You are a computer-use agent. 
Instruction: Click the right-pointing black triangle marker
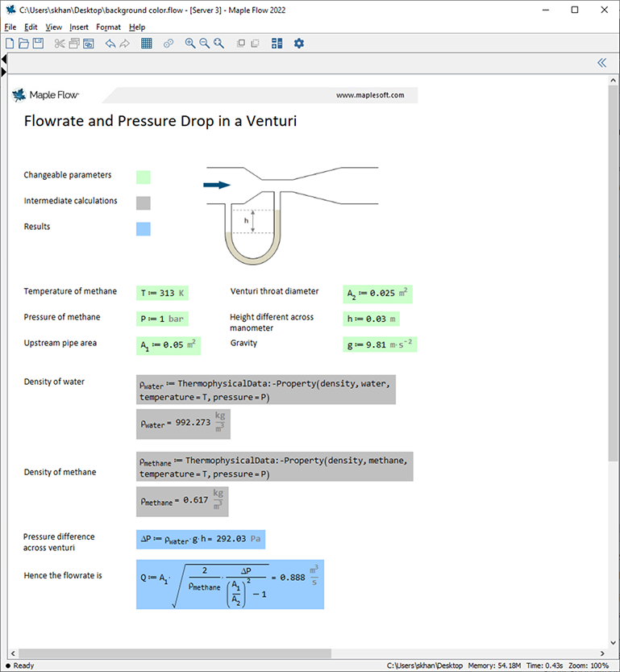coord(4,73)
